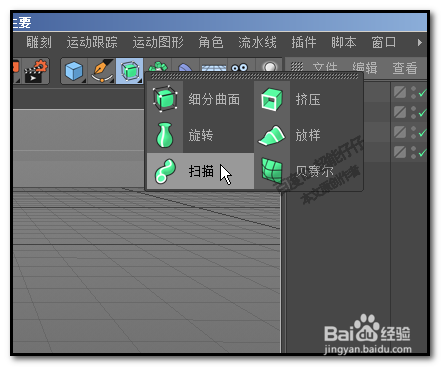This screenshot has height=367, width=441.
Task: Click the 细分曲面 caged cube icon
Action: (x=165, y=99)
